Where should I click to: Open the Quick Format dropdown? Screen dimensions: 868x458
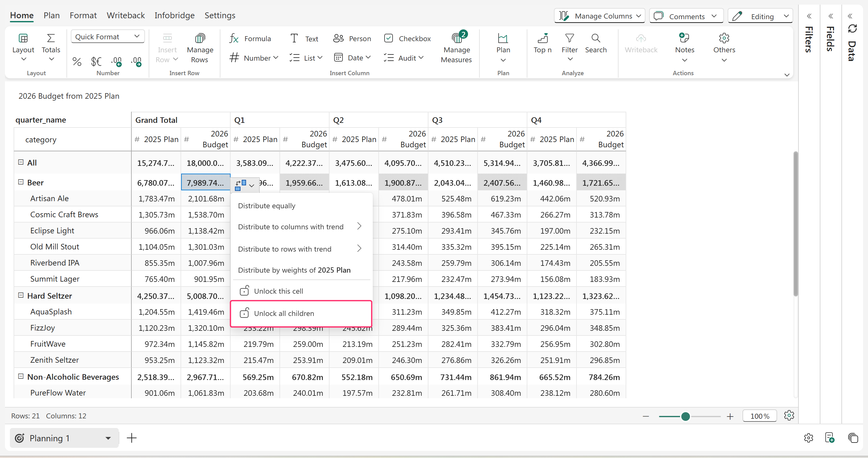[108, 37]
